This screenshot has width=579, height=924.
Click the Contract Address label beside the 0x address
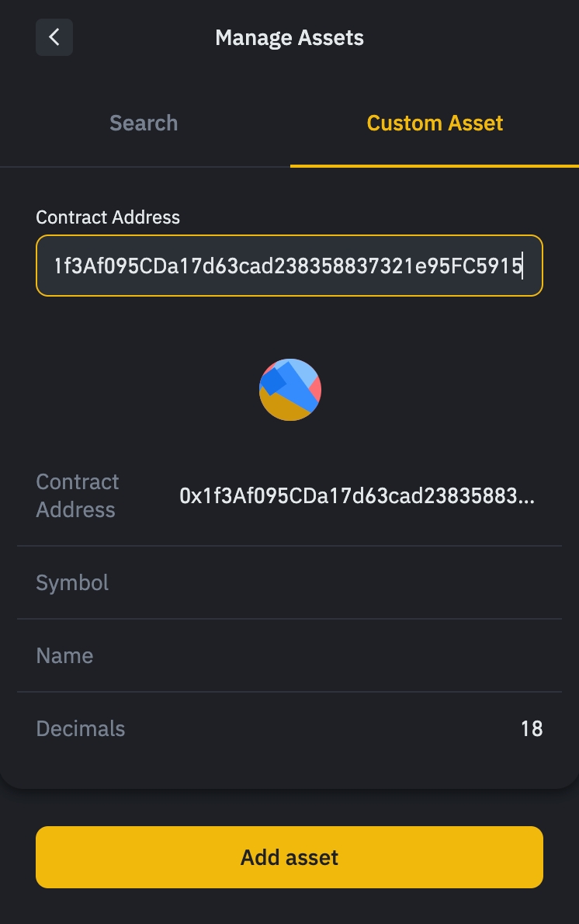(x=78, y=495)
